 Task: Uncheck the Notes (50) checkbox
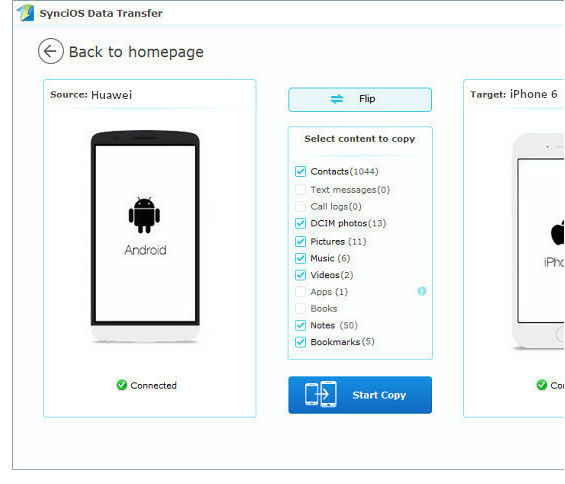point(301,325)
